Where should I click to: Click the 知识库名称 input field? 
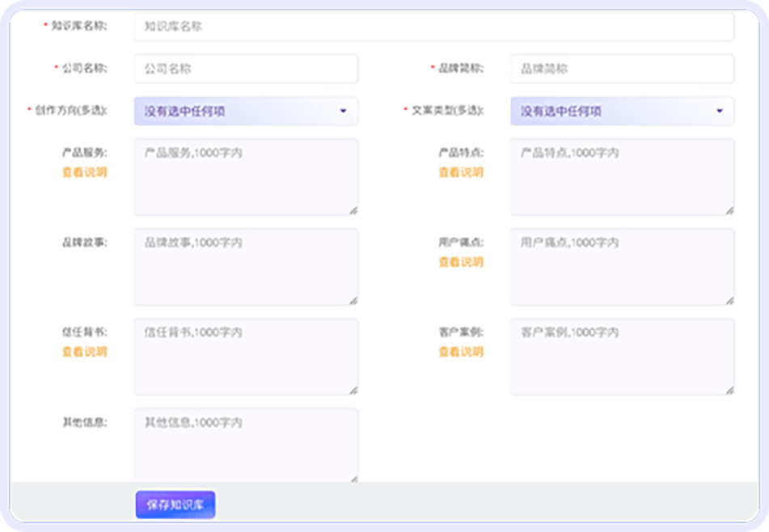[x=433, y=27]
